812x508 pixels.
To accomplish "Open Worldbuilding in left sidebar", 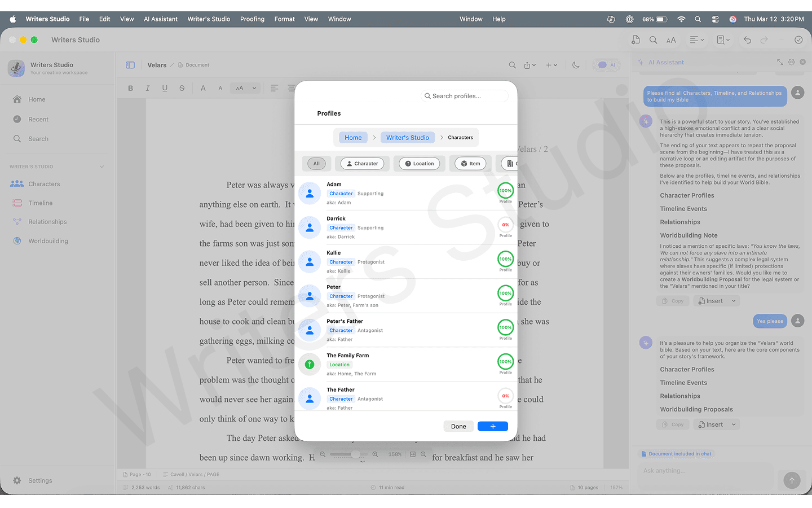I will coord(48,241).
